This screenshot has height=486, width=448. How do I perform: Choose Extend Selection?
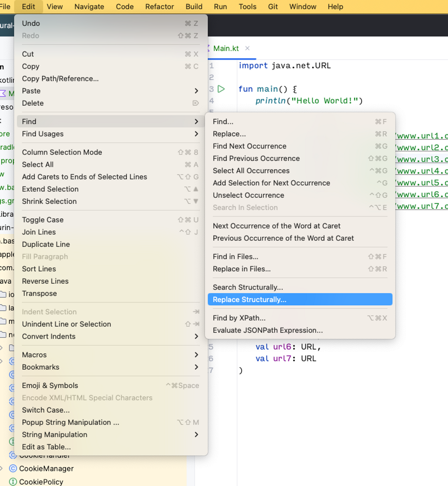coord(111,189)
